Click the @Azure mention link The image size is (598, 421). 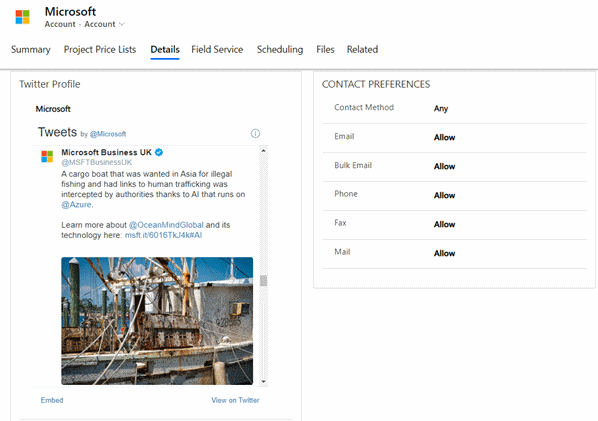[x=76, y=204]
